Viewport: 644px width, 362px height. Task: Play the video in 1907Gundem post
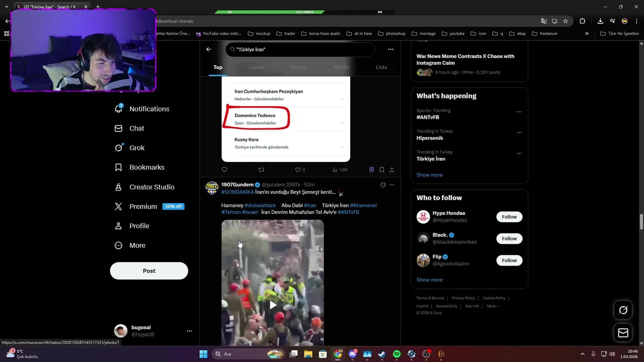pyautogui.click(x=273, y=305)
